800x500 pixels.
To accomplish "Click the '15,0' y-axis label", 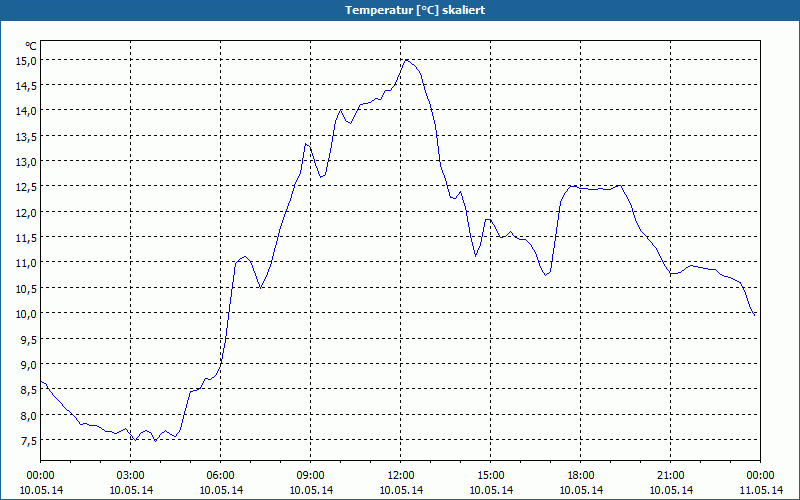I will coord(27,61).
